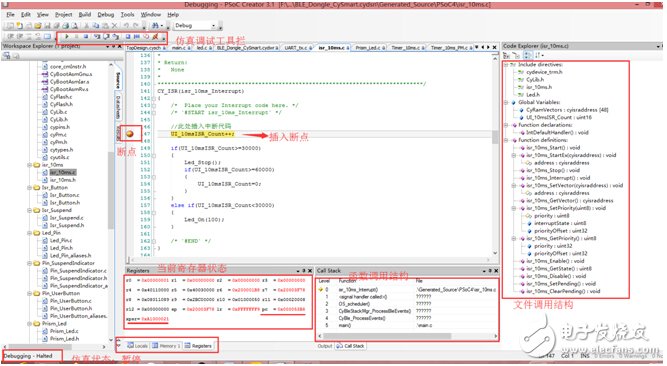Collapse Include directives in Code Explorer
Image resolution: width=667 pixels, height=366 pixels.
(x=506, y=65)
